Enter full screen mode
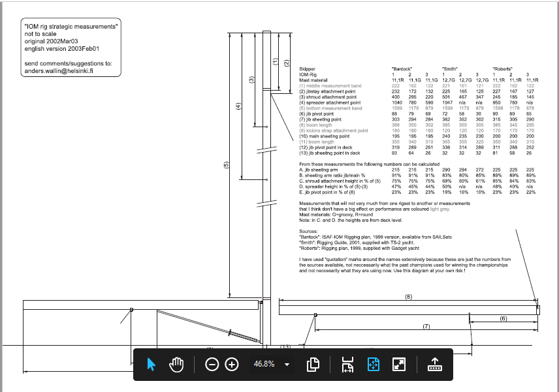The height and width of the screenshot is (392, 559). click(399, 364)
